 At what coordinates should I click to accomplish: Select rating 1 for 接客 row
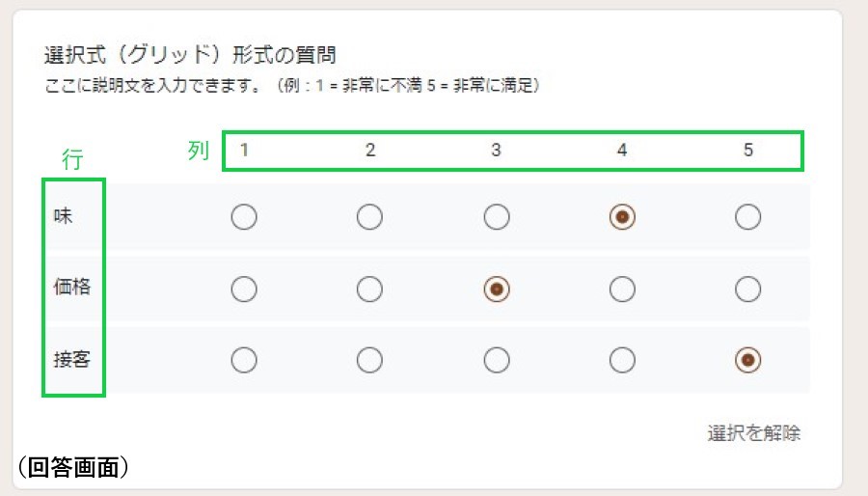pyautogui.click(x=244, y=360)
